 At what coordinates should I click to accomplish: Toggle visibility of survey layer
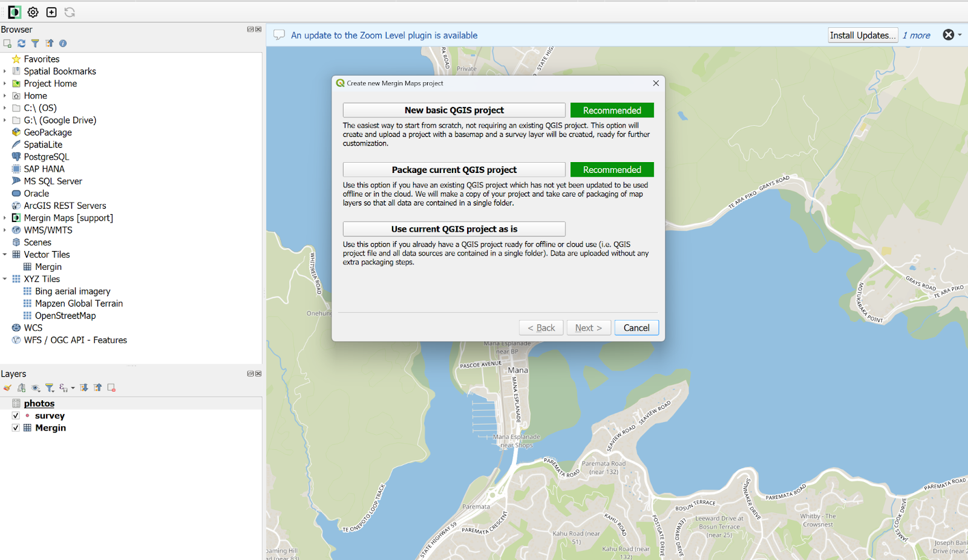pos(16,415)
